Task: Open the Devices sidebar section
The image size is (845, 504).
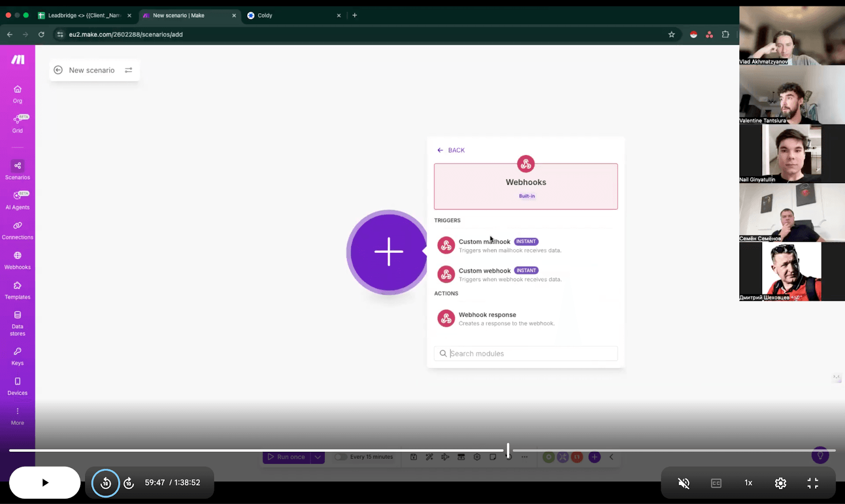Action: tap(17, 386)
